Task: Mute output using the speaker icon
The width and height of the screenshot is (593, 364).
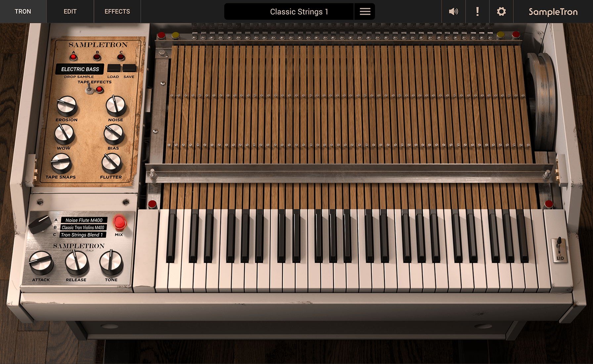Action: [454, 11]
